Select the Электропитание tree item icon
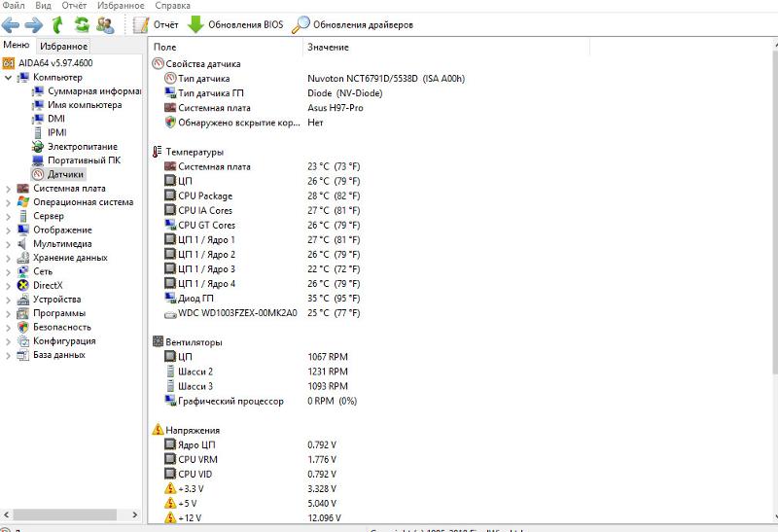Image resolution: width=778 pixels, height=532 pixels. pos(38,147)
